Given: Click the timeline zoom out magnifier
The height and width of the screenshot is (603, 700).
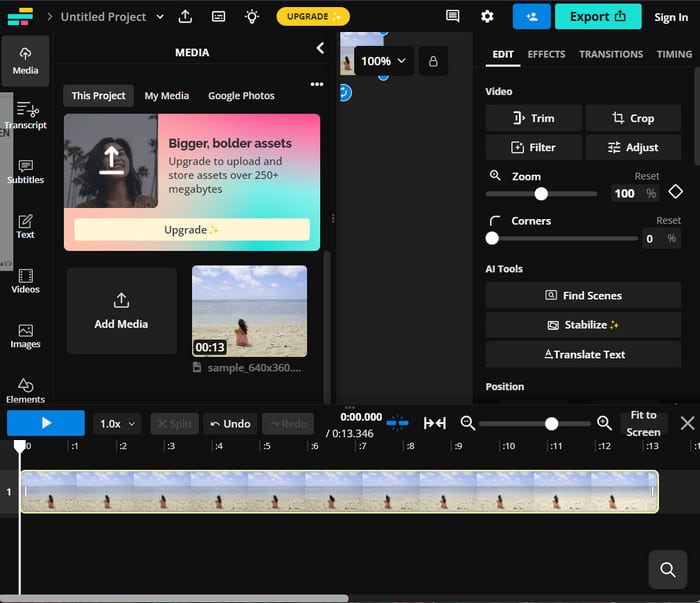Looking at the screenshot, I should tap(467, 423).
